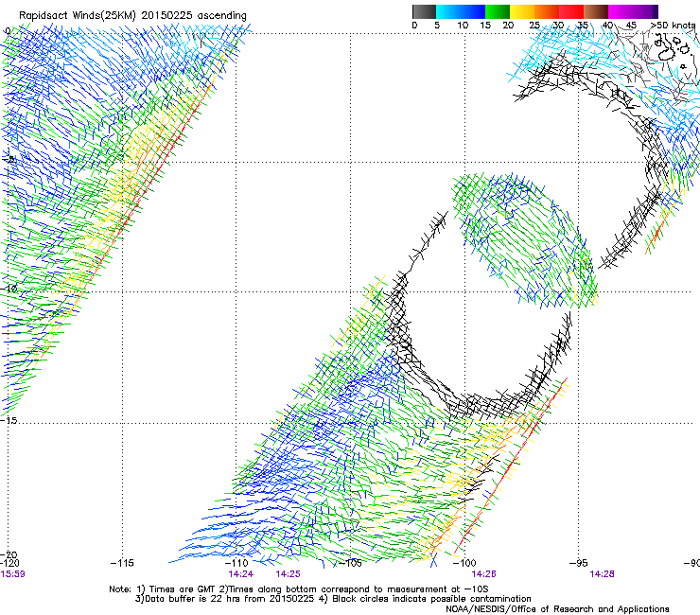Click the yellow 20-25 knots legend swatch

[522, 11]
